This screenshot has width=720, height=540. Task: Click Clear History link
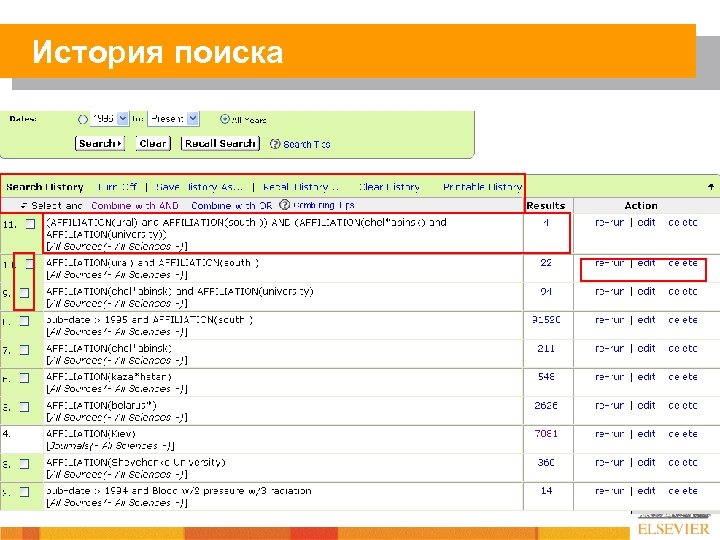click(389, 187)
